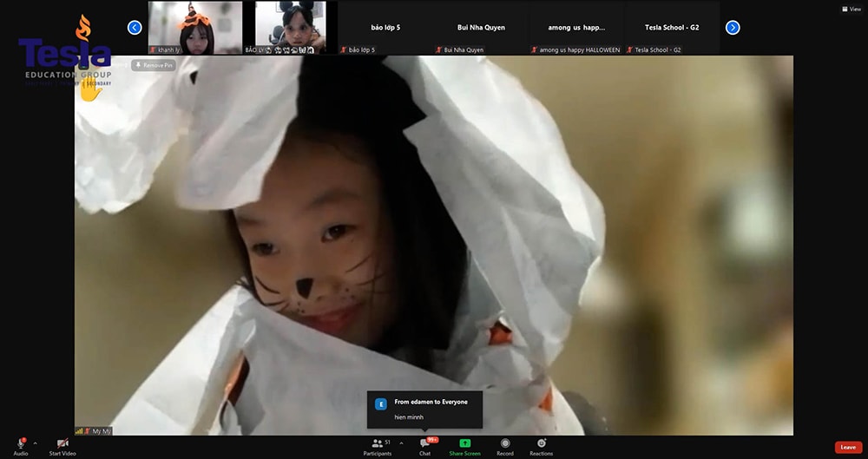Open the Chat panel
This screenshot has height=459, width=868.
point(424,447)
